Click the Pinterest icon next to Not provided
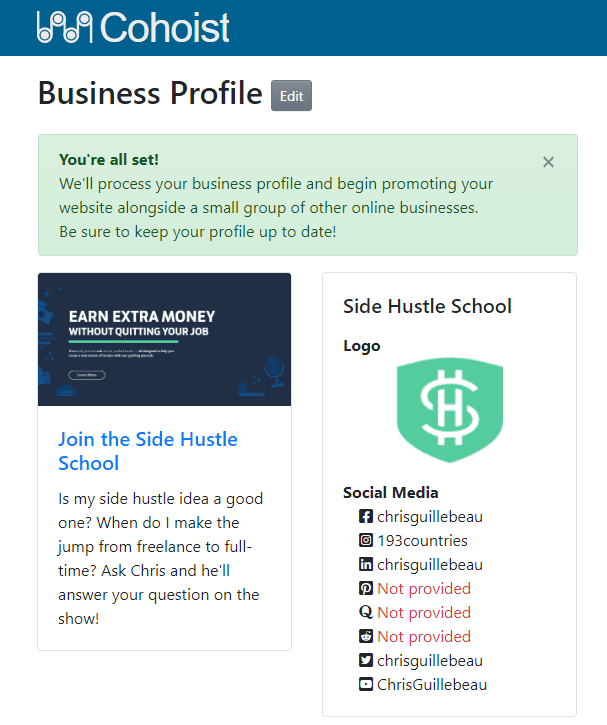Image resolution: width=607 pixels, height=725 pixels. [366, 588]
